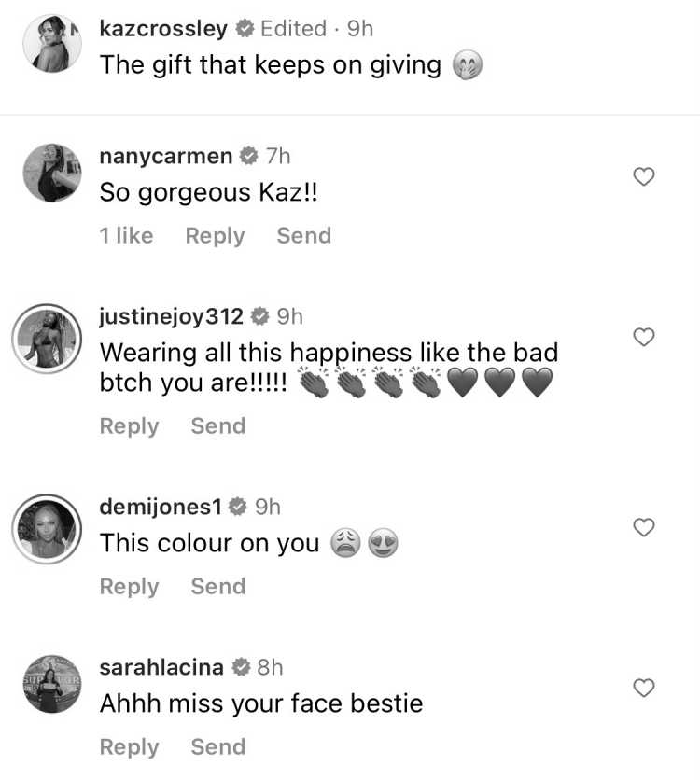The height and width of the screenshot is (780, 700).
Task: Send demijones1's comment
Action: (218, 587)
